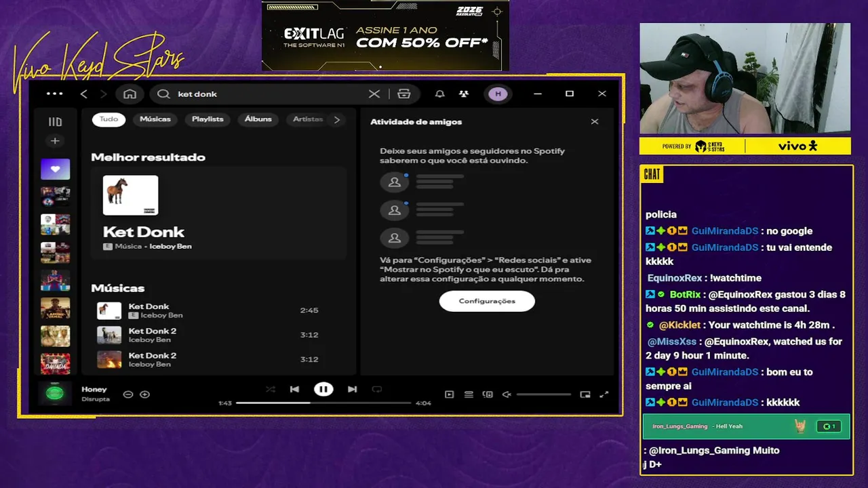868x488 pixels.
Task: Select the first 'Ket Donk 2' track title
Action: click(x=153, y=331)
